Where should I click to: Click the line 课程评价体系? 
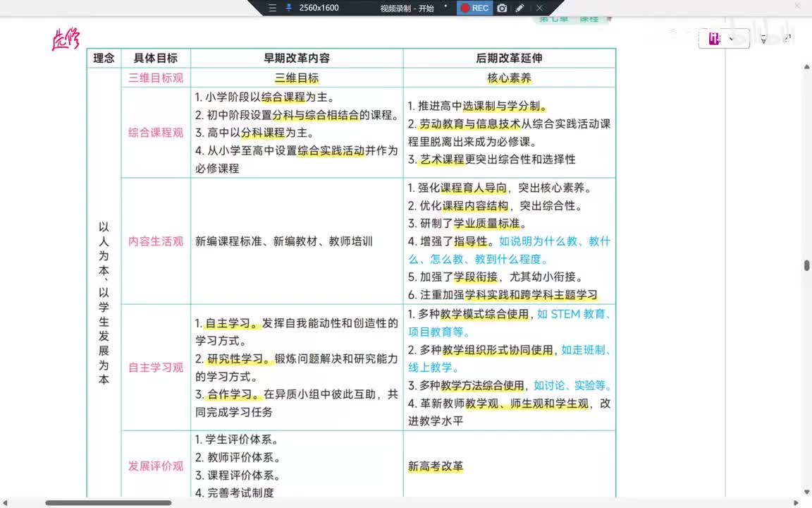tap(238, 476)
